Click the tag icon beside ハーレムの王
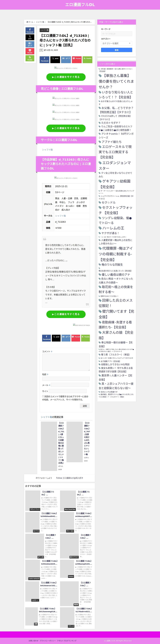 pyautogui.click(x=100, y=228)
